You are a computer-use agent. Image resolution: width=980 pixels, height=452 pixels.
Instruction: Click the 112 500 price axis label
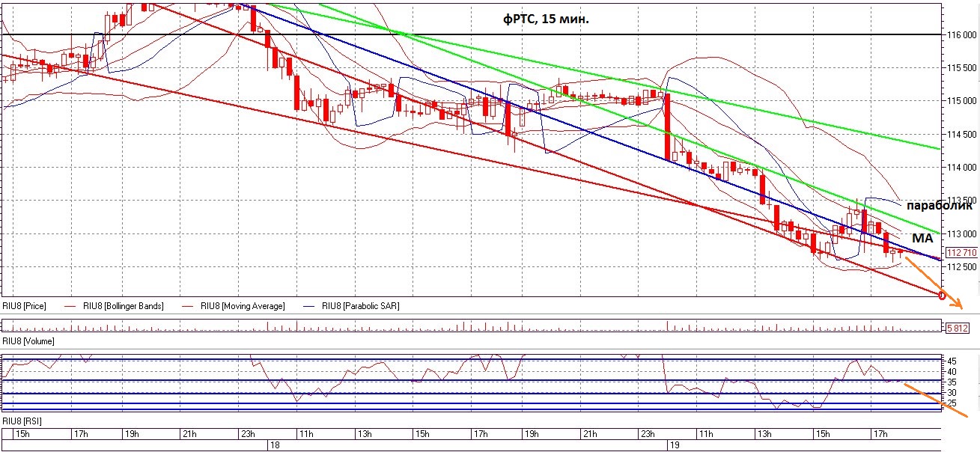click(x=961, y=266)
